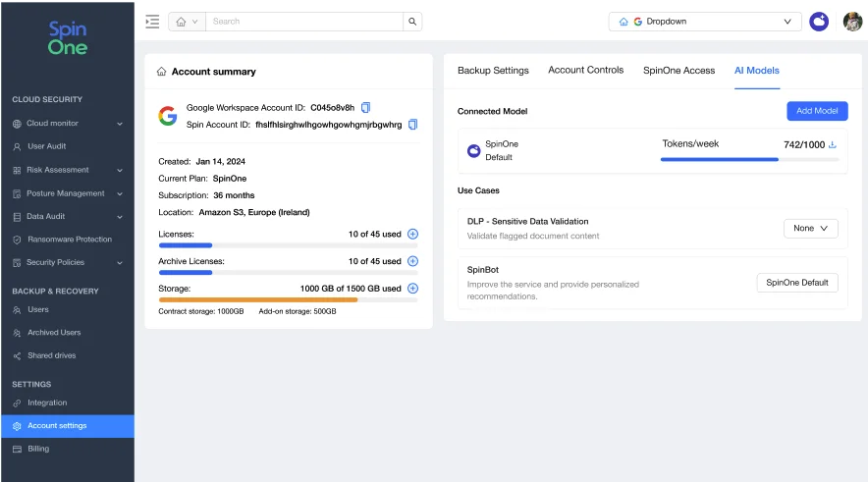Click the Archived Users icon
The image size is (868, 482).
pyautogui.click(x=17, y=333)
